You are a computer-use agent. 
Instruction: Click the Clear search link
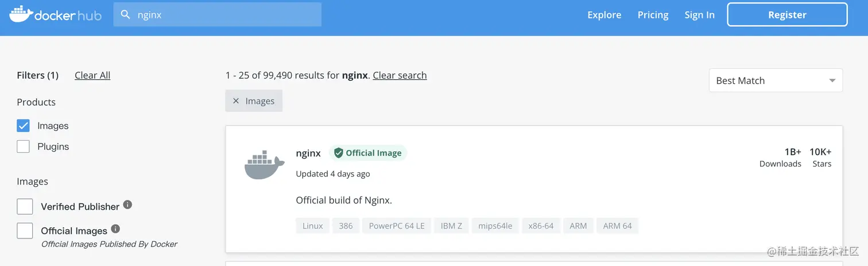(400, 75)
